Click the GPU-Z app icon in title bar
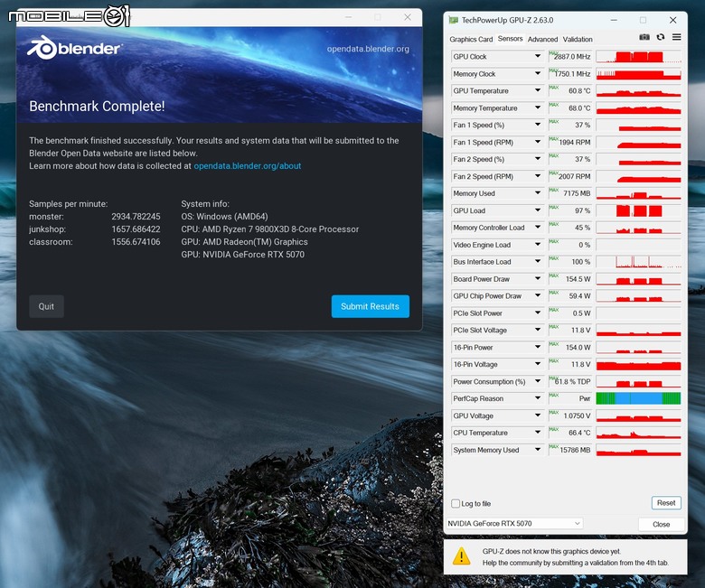 click(453, 20)
